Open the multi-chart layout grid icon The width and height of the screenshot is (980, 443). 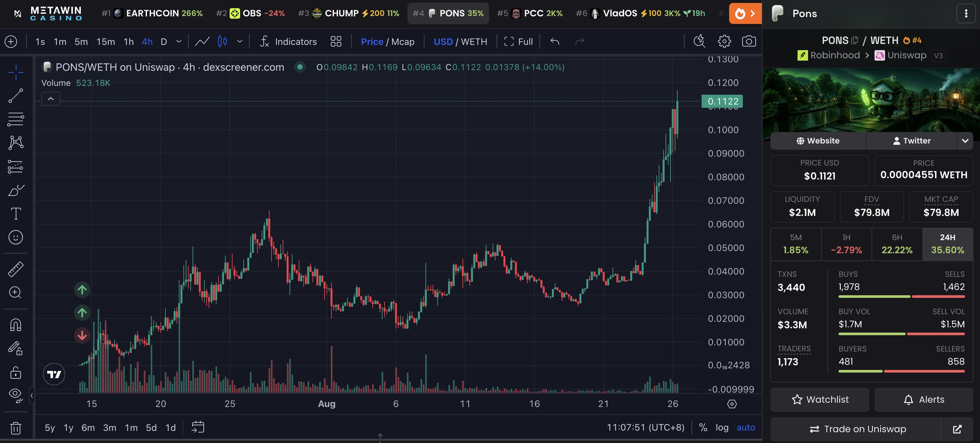[336, 41]
